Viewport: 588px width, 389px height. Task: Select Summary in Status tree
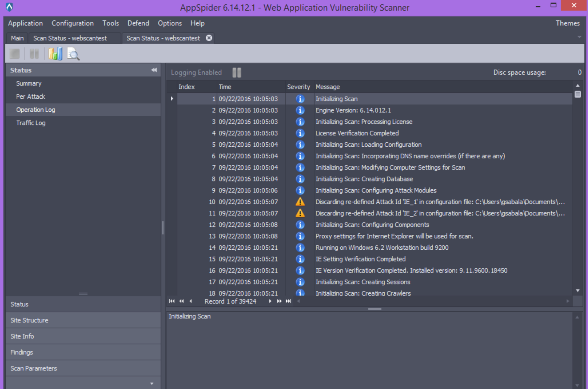(29, 83)
